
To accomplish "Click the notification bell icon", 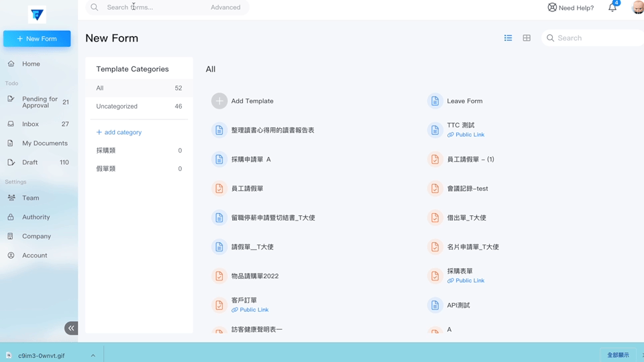I will tap(612, 8).
